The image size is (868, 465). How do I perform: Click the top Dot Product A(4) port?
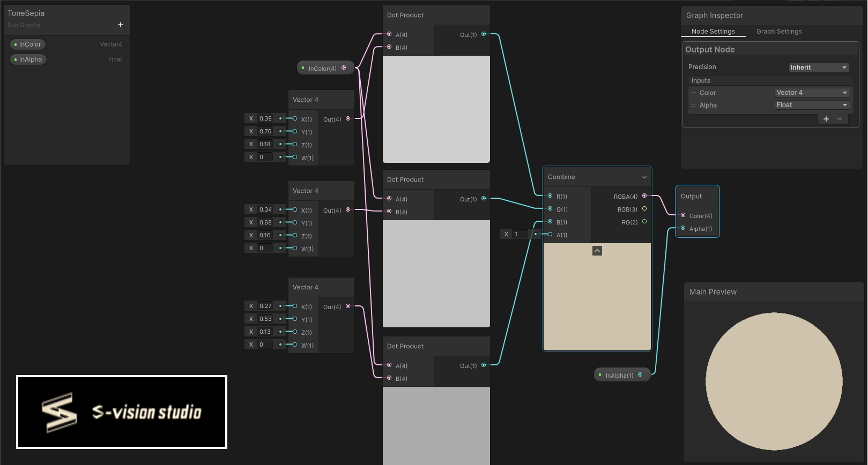(389, 34)
